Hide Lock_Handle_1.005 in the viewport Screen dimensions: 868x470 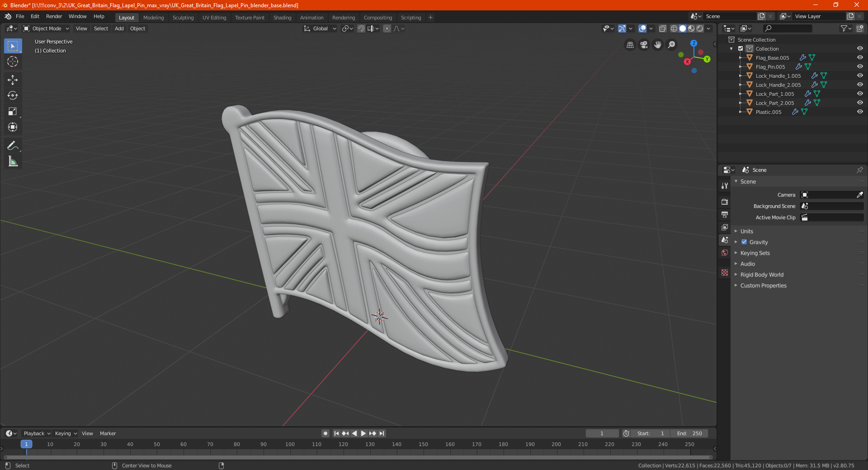860,75
